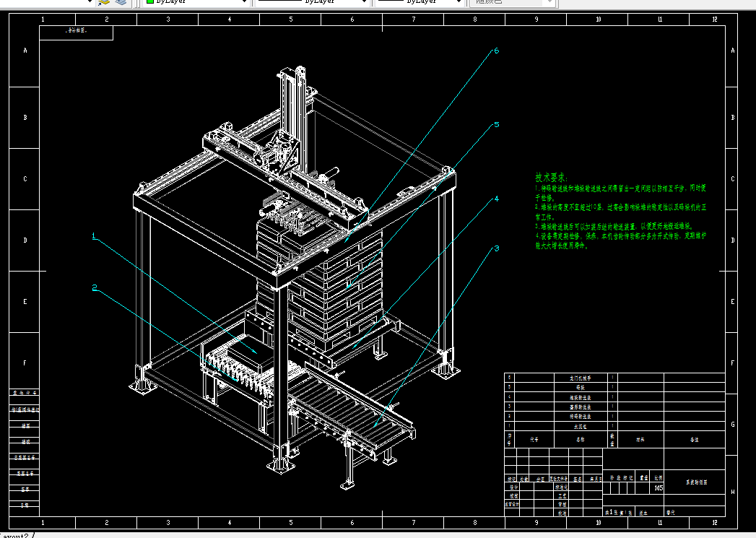Open the linetype ByLayer dropdown
Viewport: 756px width, 538px height.
pyautogui.click(x=312, y=2)
